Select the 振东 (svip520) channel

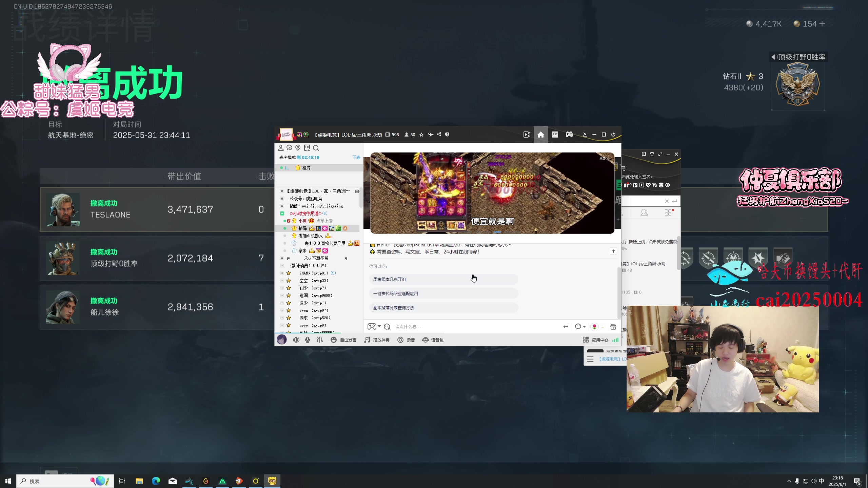coord(315,318)
